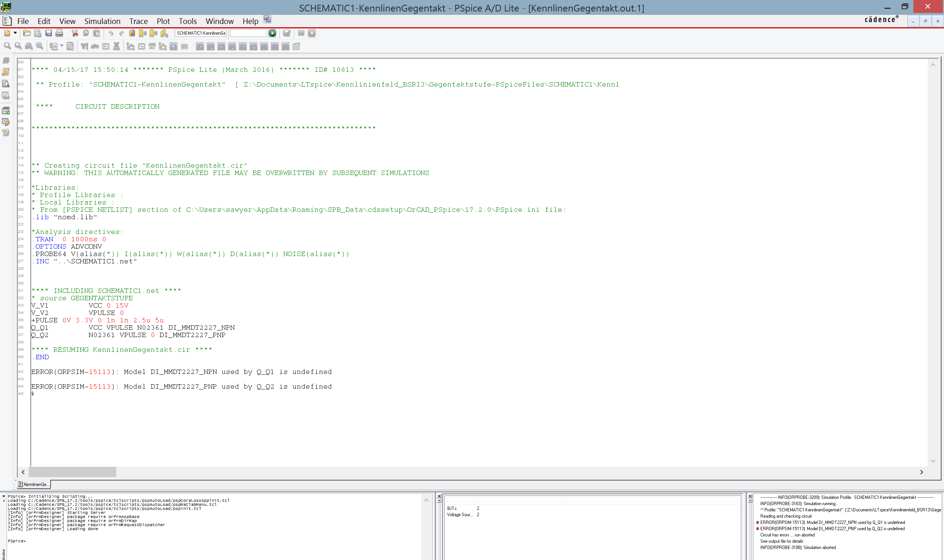This screenshot has height=560, width=944.
Task: Click the horizontal scrollbar right arrow
Action: (922, 472)
